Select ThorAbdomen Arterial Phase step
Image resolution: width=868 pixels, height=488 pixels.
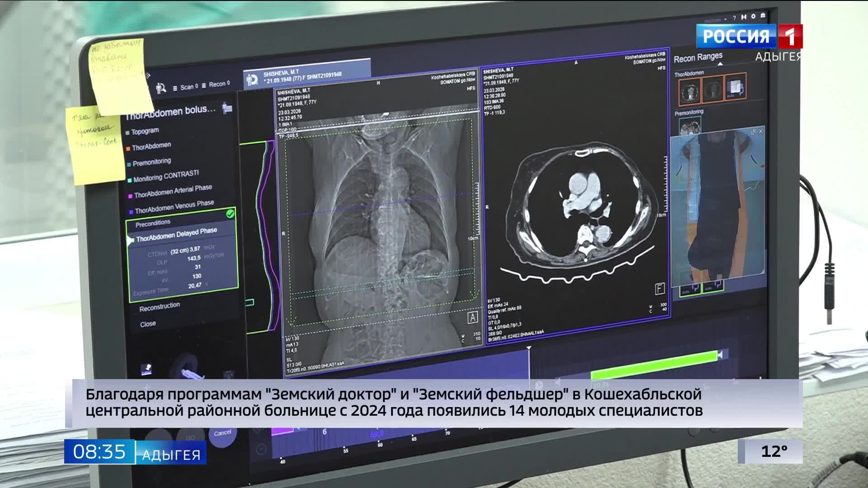coord(173,192)
